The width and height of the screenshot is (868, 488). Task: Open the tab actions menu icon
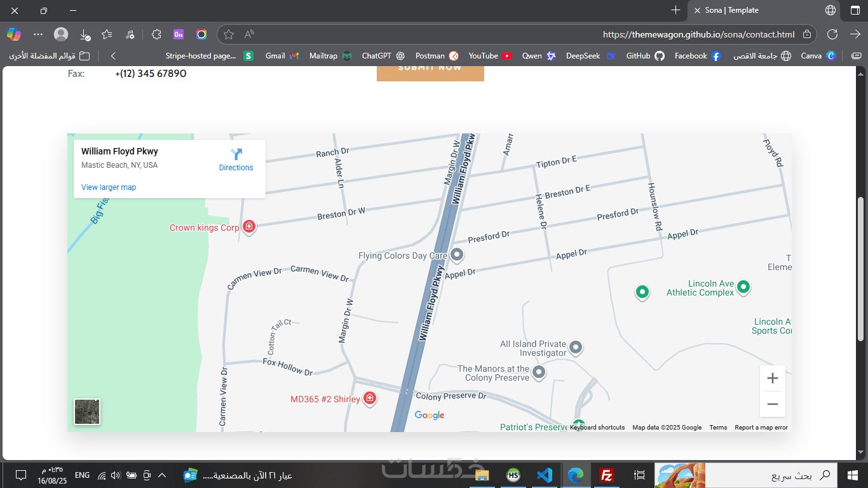pyautogui.click(x=855, y=10)
